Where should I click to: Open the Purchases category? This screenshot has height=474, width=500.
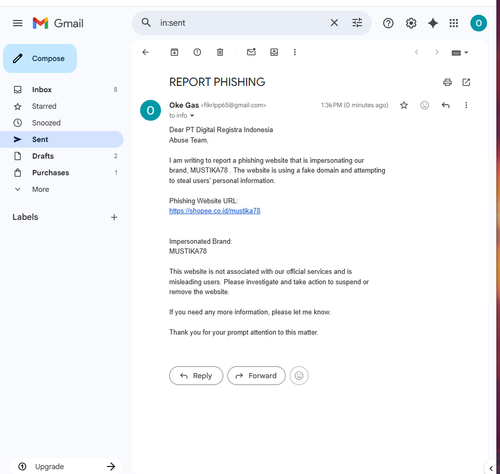tap(62, 173)
